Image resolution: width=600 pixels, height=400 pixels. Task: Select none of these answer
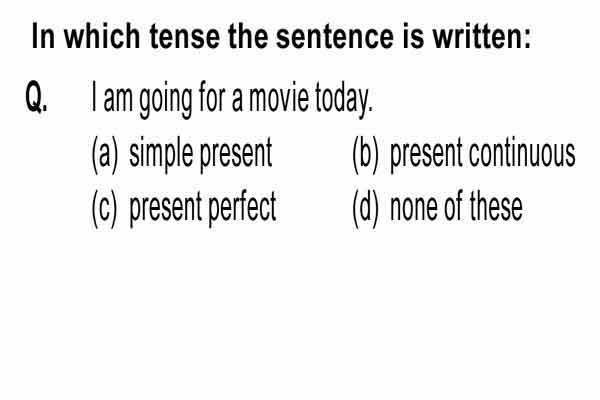[456, 207]
